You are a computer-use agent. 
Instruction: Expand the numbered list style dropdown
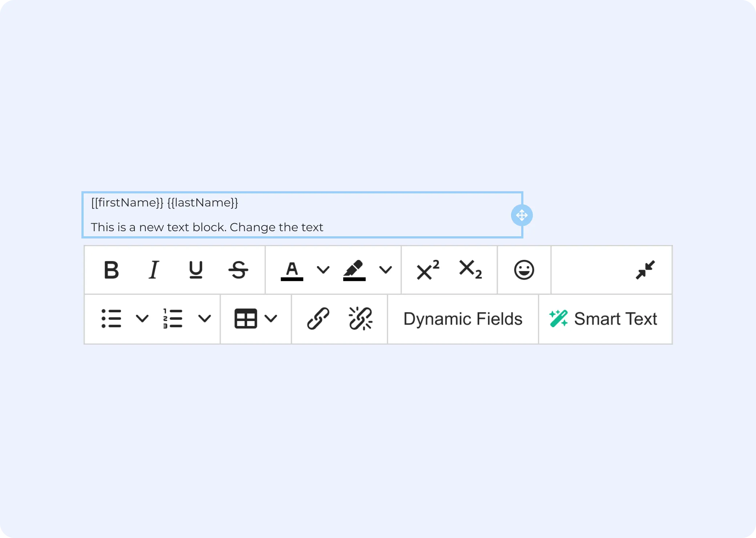pyautogui.click(x=205, y=319)
